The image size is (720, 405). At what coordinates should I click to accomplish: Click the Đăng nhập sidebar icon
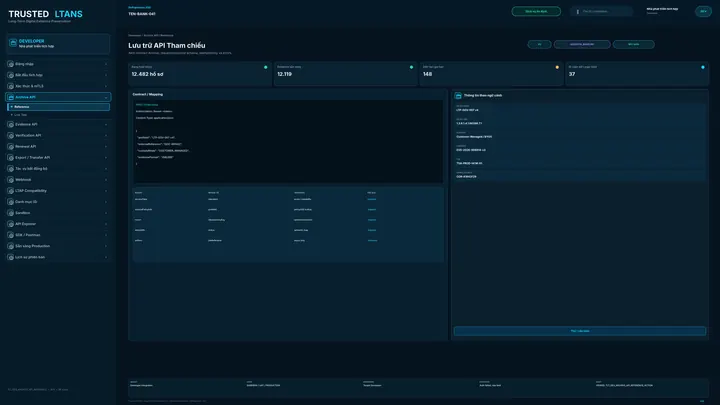11,64
